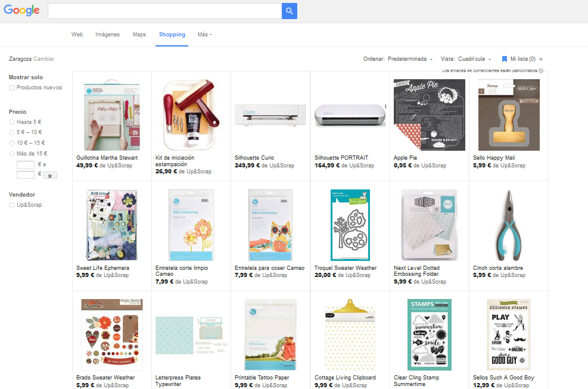
Task: Click the stamping starter kit product image
Action: pyautogui.click(x=191, y=115)
